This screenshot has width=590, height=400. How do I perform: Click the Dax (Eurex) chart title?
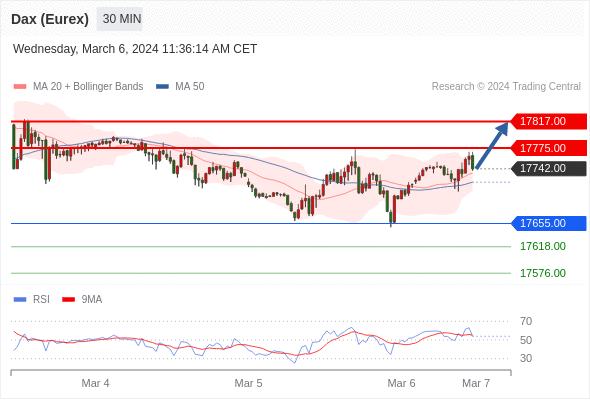(x=50, y=19)
